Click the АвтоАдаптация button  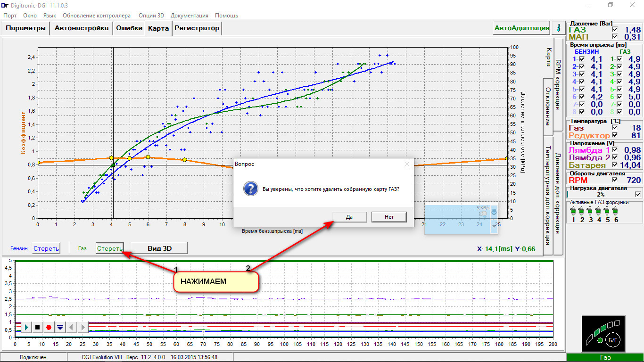point(522,28)
